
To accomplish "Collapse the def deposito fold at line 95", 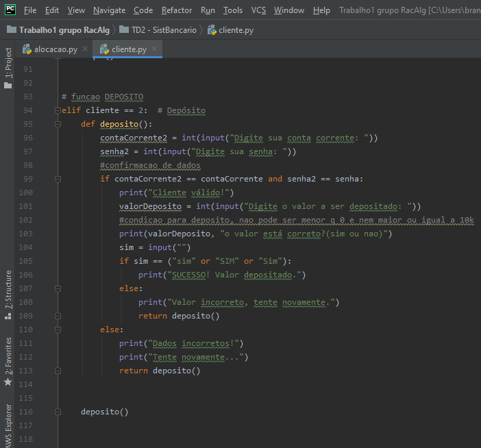I will coord(58,124).
